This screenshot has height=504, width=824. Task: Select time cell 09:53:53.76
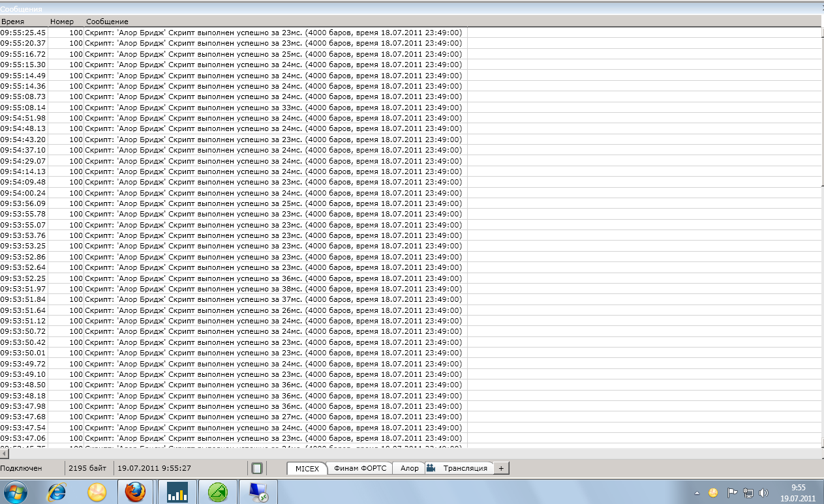(23, 235)
